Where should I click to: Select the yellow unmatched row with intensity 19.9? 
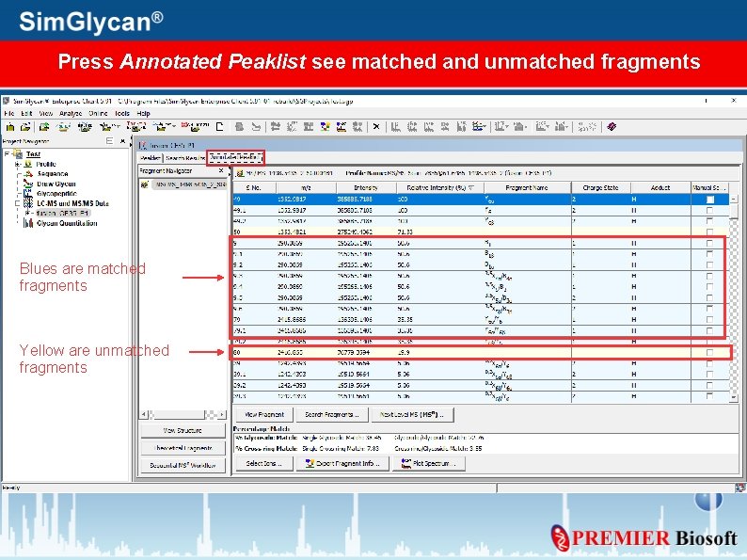(x=481, y=353)
